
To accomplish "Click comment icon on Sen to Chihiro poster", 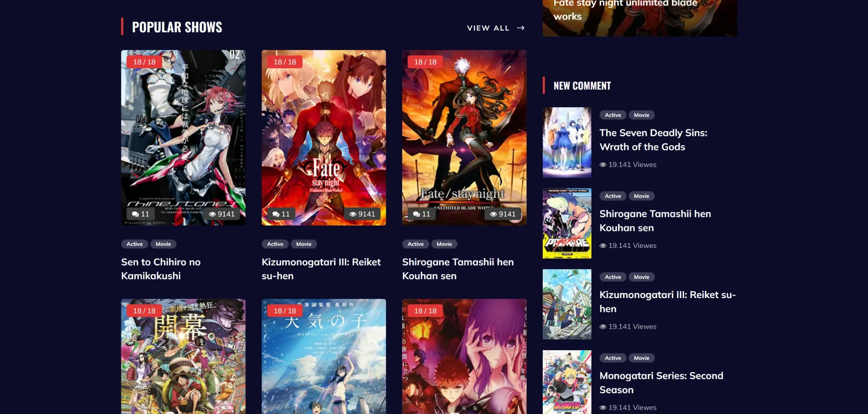I will point(135,214).
